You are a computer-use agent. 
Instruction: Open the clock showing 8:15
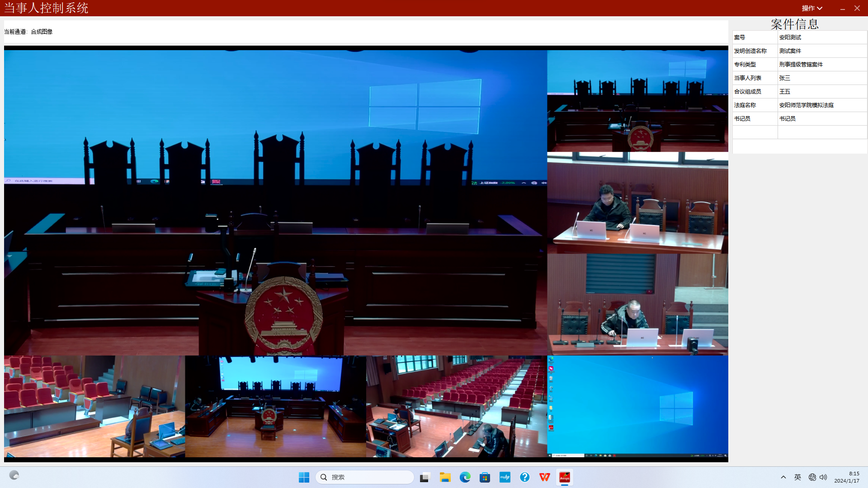847,477
